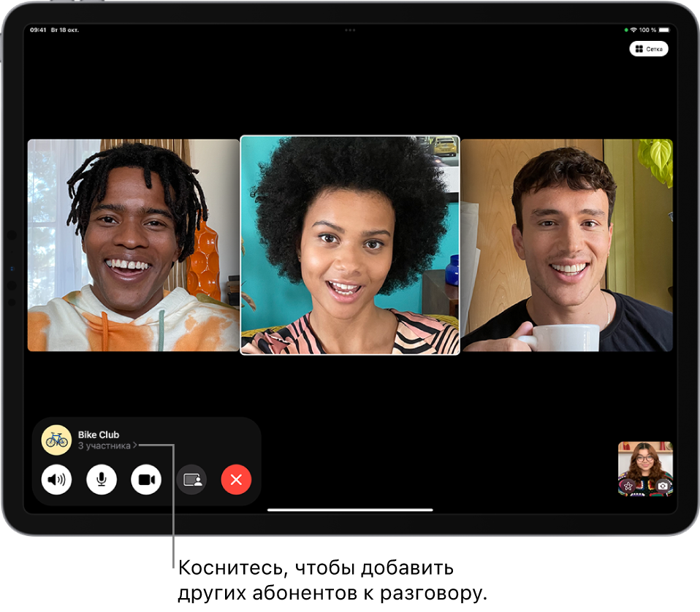End the call with the red X icon

click(x=235, y=480)
